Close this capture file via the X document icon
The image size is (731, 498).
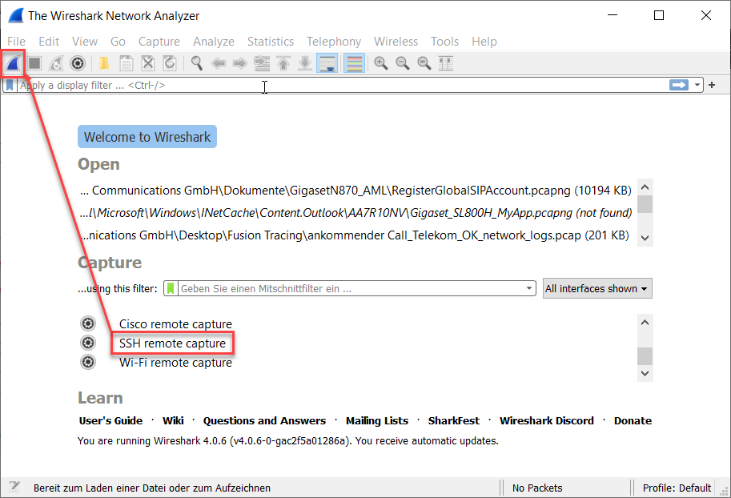click(x=148, y=63)
